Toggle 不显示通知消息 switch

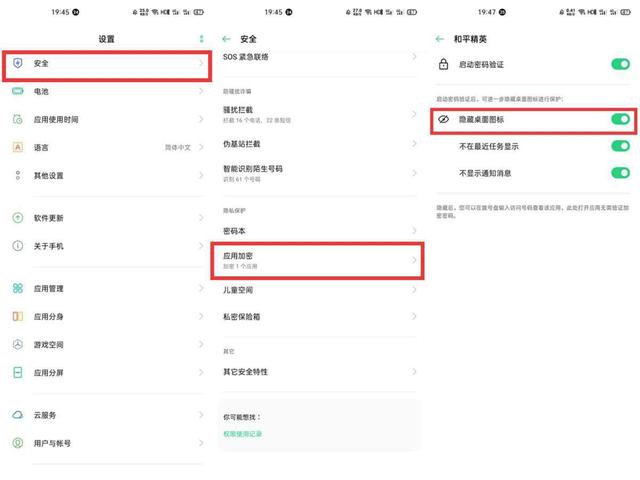[x=620, y=173]
